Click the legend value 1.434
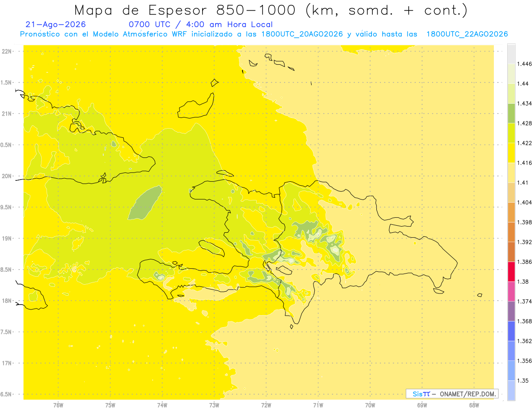The height and width of the screenshot is (411, 532). point(525,103)
